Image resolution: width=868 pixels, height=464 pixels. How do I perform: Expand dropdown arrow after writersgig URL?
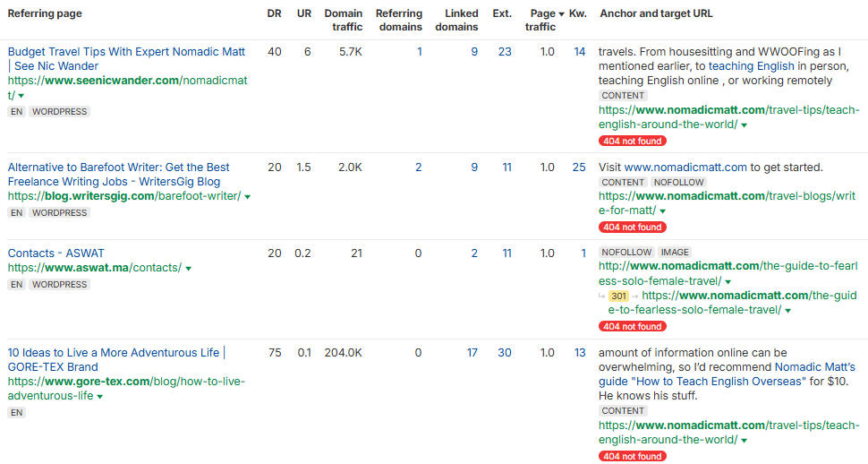(248, 197)
